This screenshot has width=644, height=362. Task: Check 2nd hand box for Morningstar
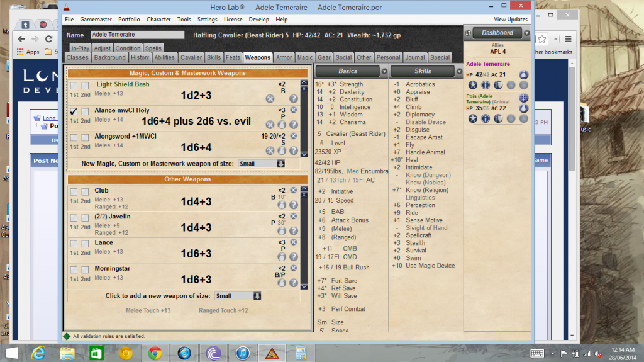pos(85,269)
